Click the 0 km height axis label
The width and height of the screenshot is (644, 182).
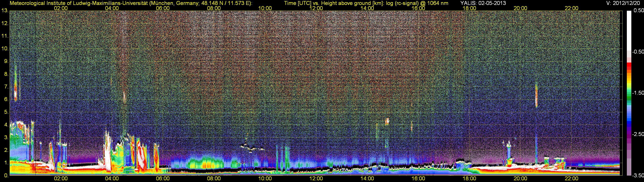point(6,175)
